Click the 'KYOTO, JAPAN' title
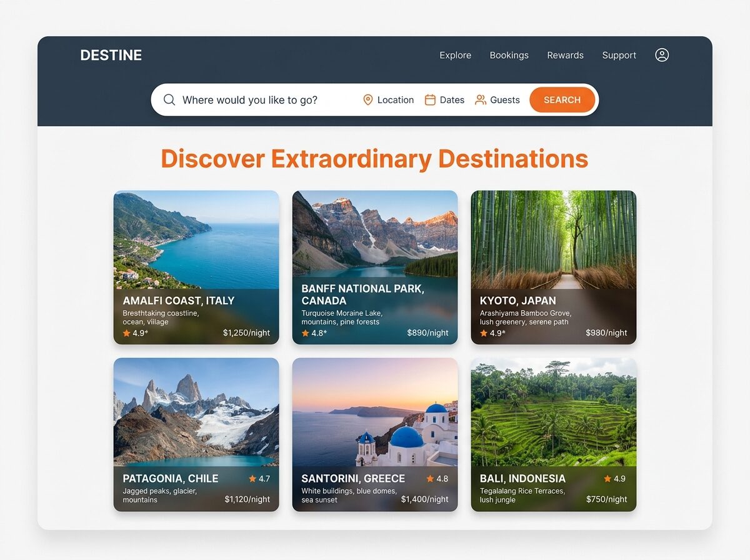750x560 pixels. 518,301
